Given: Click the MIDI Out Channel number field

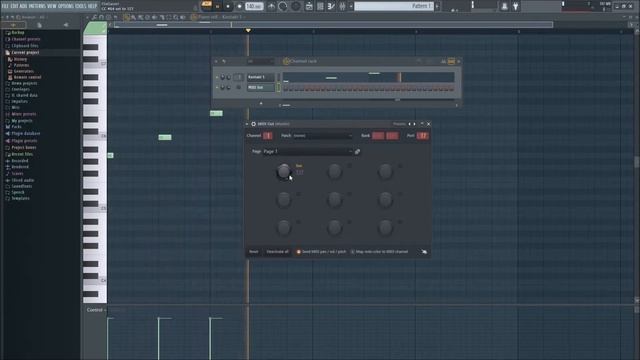Looking at the screenshot, I should click(x=268, y=136).
